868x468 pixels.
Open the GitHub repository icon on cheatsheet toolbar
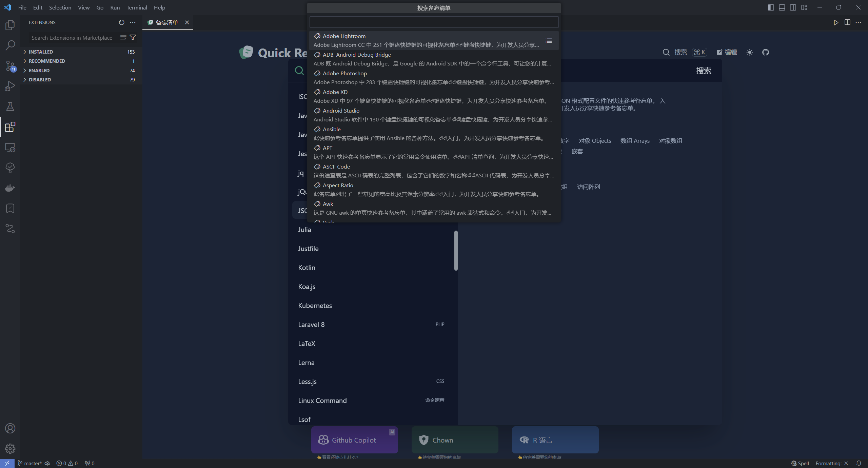[x=765, y=52]
